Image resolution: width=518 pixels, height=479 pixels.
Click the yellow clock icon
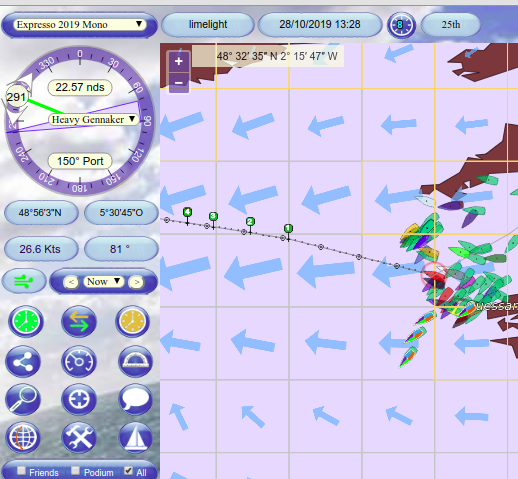click(132, 321)
